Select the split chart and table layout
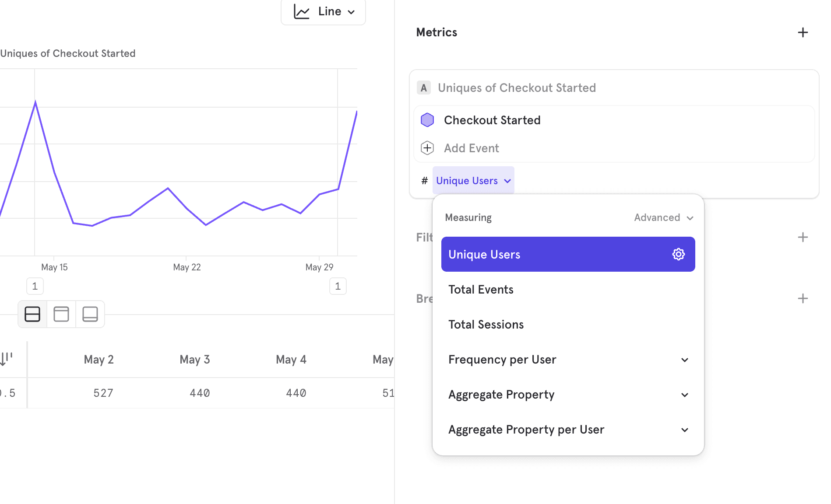The image size is (831, 504). (x=32, y=314)
